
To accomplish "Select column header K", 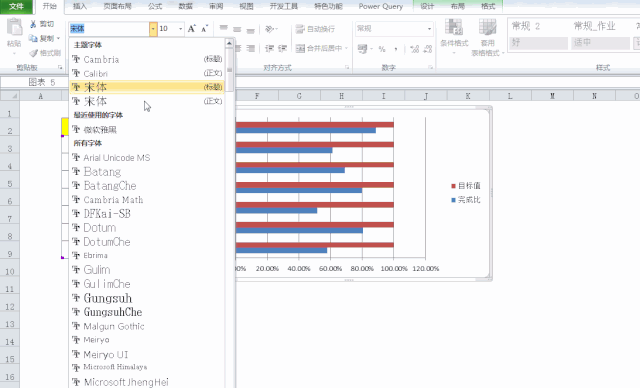I will 468,96.
